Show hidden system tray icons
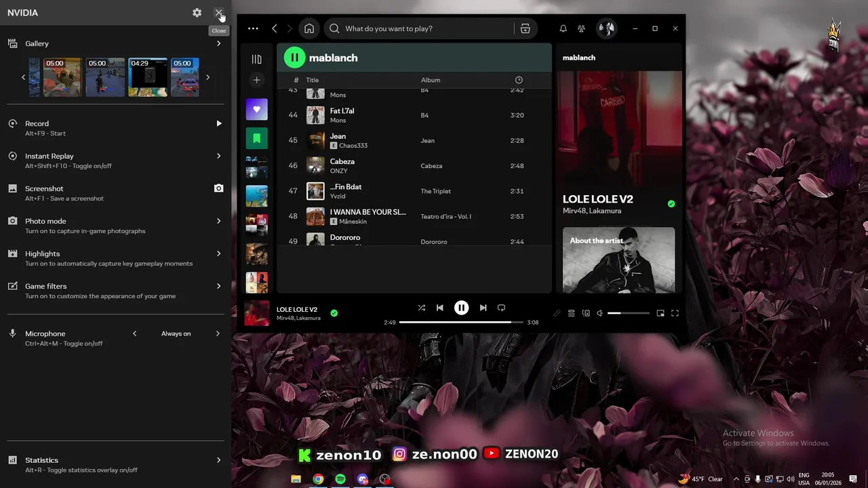The width and height of the screenshot is (868, 488). click(x=736, y=479)
